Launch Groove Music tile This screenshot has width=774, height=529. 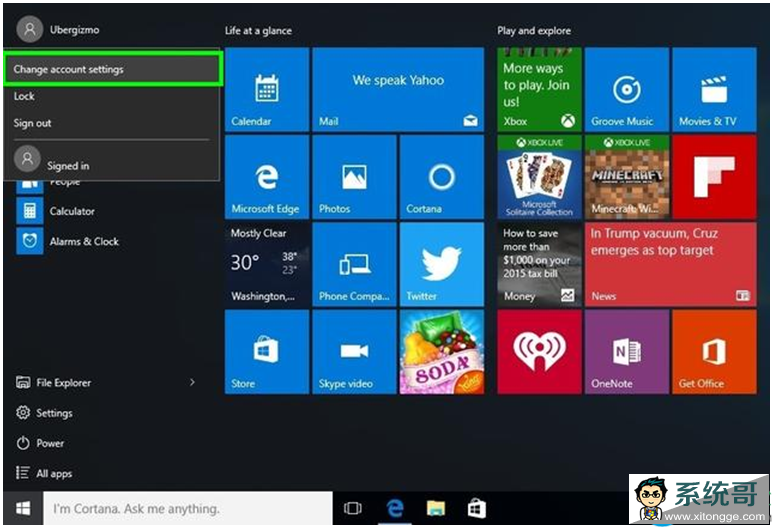click(x=626, y=89)
